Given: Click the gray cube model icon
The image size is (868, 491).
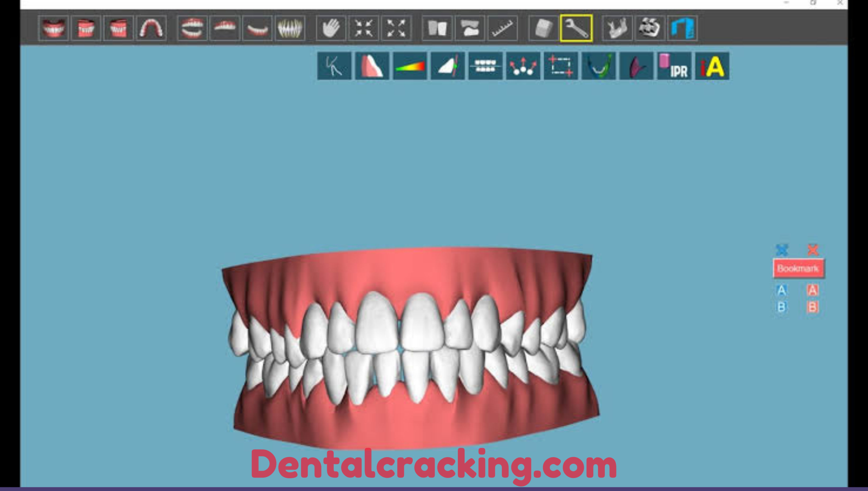Looking at the screenshot, I should [543, 28].
